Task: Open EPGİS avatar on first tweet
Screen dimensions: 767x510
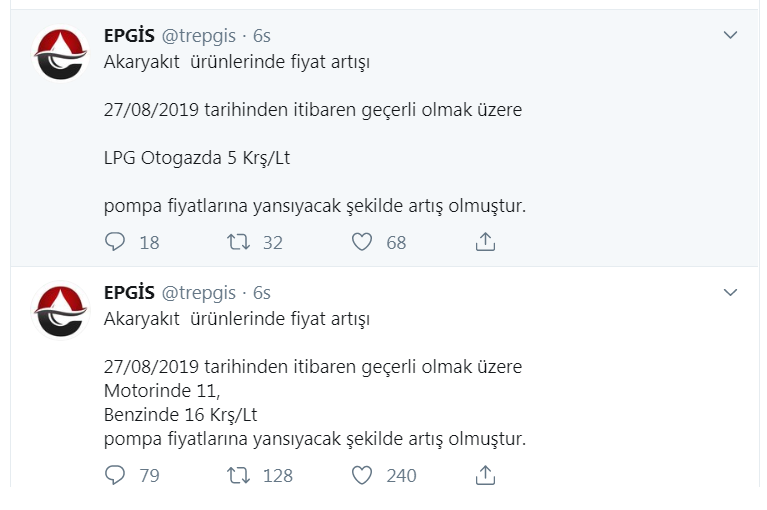Action: pyautogui.click(x=61, y=54)
